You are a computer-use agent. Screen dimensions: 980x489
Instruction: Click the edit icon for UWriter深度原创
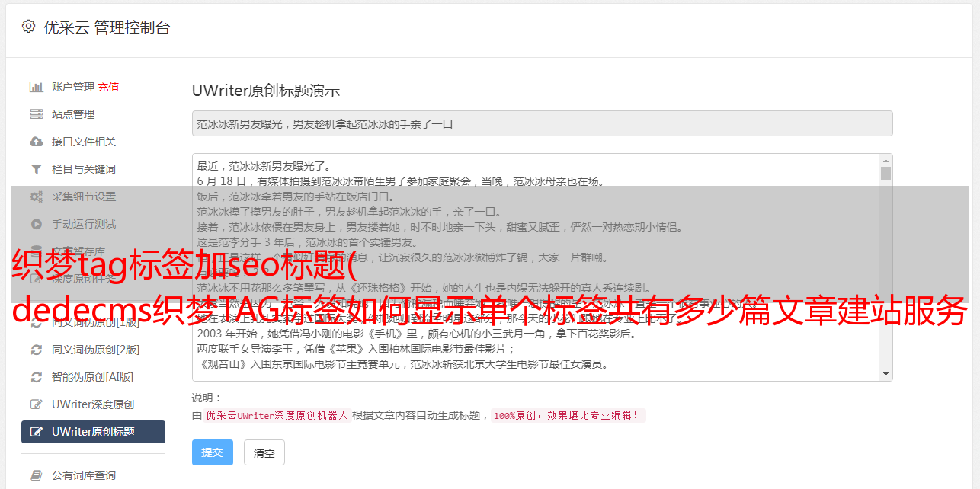click(36, 404)
